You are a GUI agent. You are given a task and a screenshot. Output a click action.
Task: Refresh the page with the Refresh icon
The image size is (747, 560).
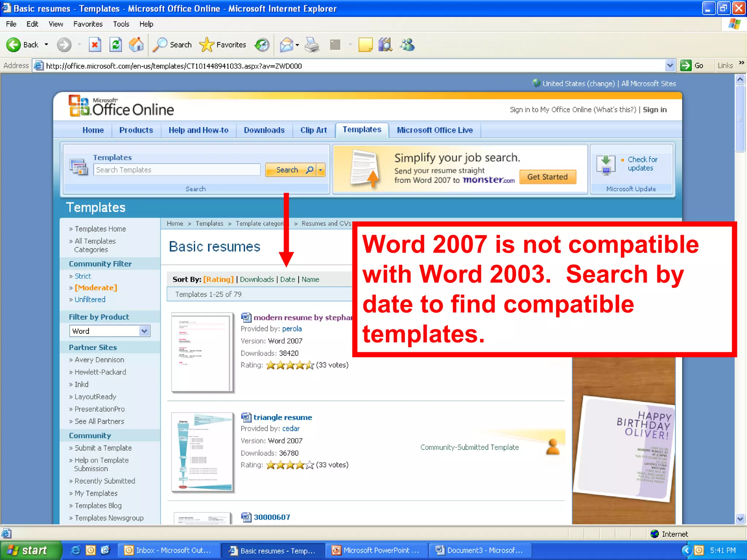[x=116, y=45]
